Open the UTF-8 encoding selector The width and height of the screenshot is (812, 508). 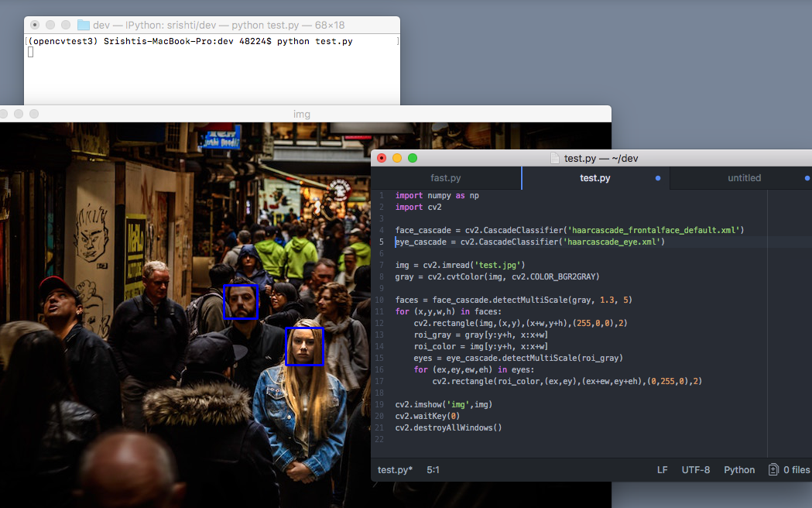tap(695, 469)
